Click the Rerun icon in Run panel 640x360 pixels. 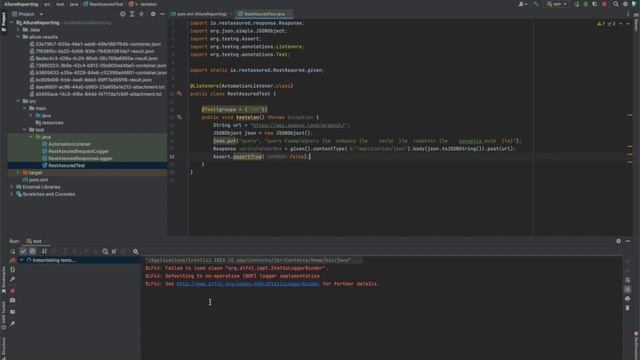13,251
